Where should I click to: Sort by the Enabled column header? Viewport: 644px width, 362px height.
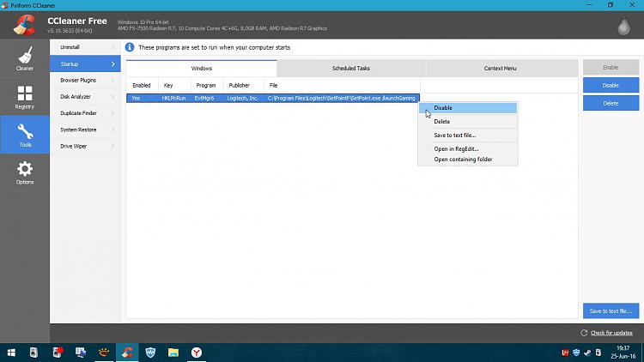click(x=142, y=86)
